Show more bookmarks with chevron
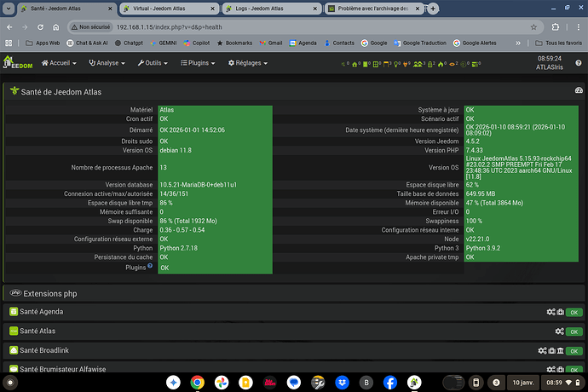The height and width of the screenshot is (392, 588). click(x=518, y=43)
